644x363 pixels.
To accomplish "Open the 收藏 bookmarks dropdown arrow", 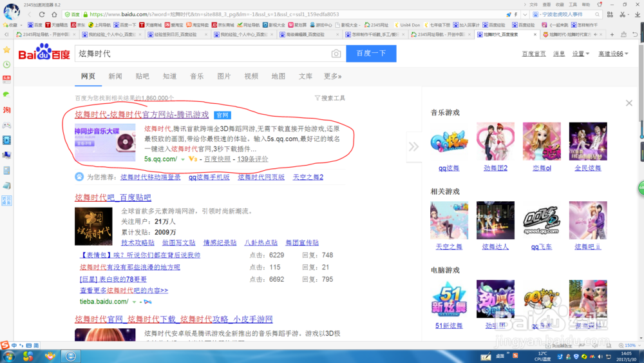I will 21,25.
